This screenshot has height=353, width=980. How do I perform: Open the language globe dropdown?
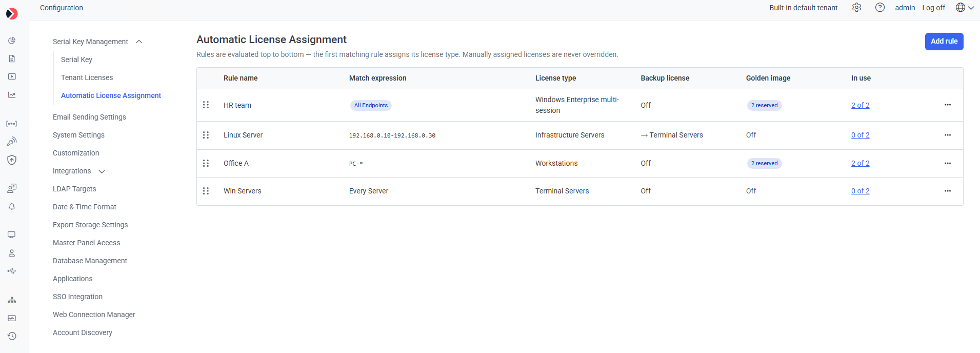coord(965,7)
